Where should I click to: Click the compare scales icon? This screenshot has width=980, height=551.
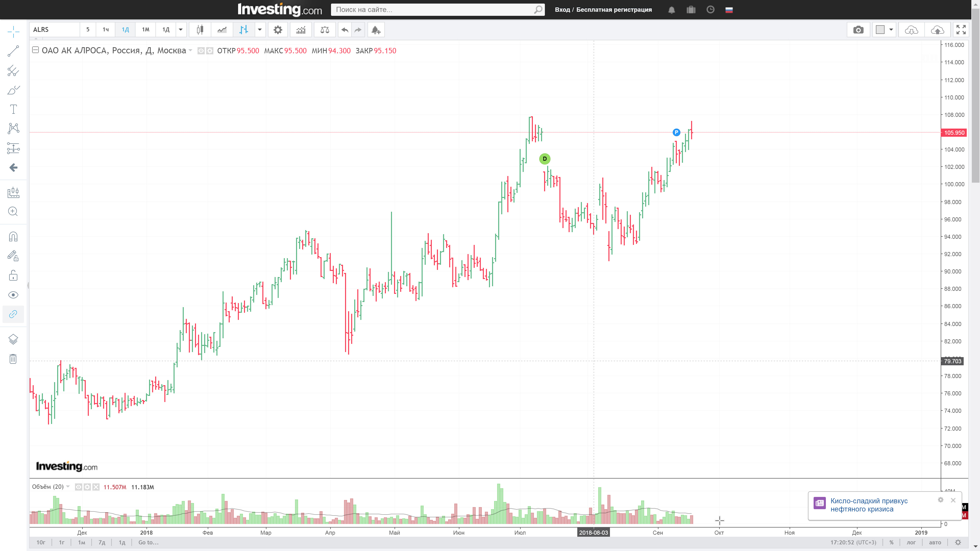[x=325, y=30]
